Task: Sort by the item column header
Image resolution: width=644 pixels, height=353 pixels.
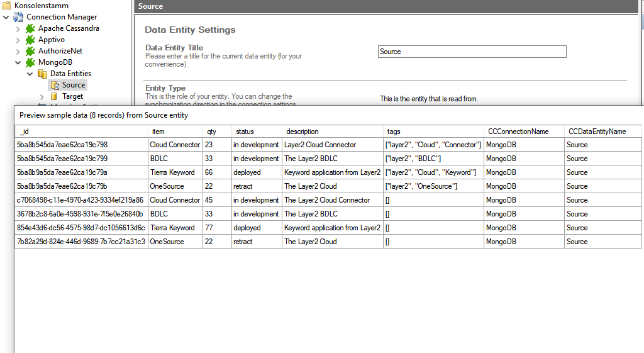Action: coord(175,132)
